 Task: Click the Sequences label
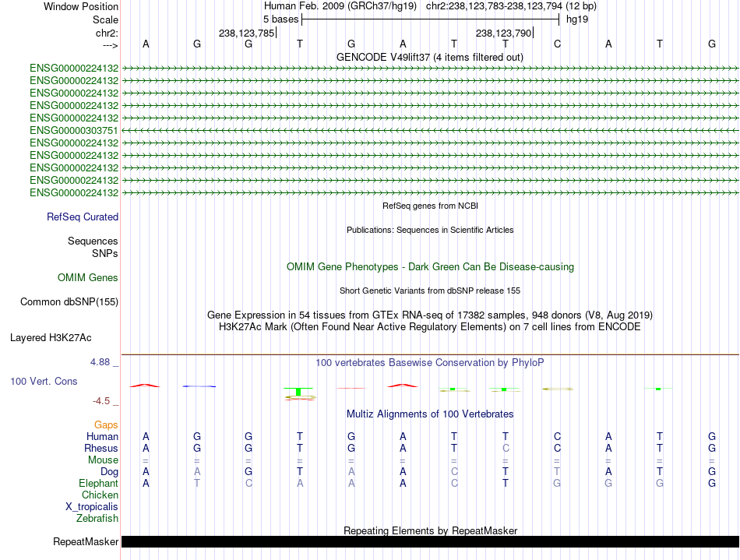point(93,241)
